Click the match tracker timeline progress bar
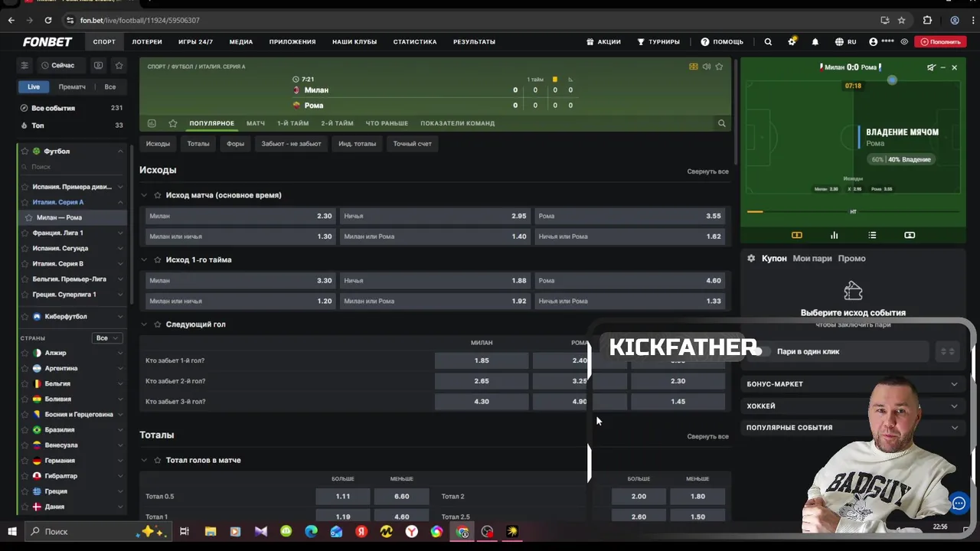 (x=853, y=212)
